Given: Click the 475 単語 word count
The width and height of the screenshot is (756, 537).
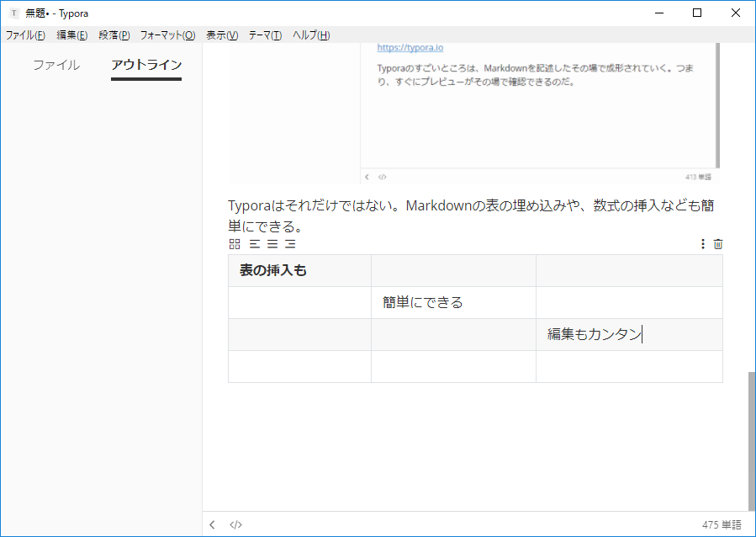Looking at the screenshot, I should click(x=722, y=525).
